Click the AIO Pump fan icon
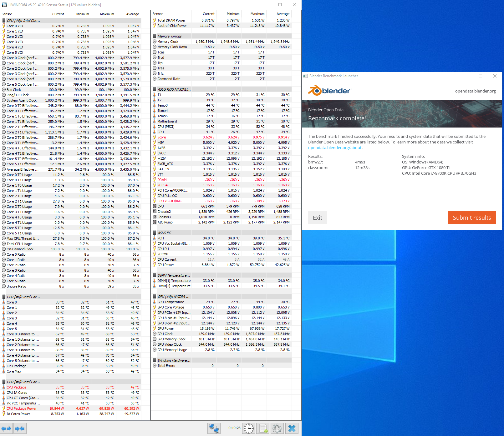This screenshot has height=436, width=504. pos(155,222)
